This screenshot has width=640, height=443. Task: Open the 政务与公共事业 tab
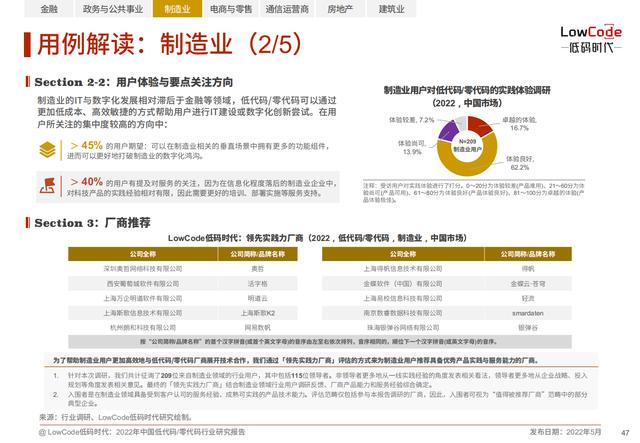[x=113, y=9]
